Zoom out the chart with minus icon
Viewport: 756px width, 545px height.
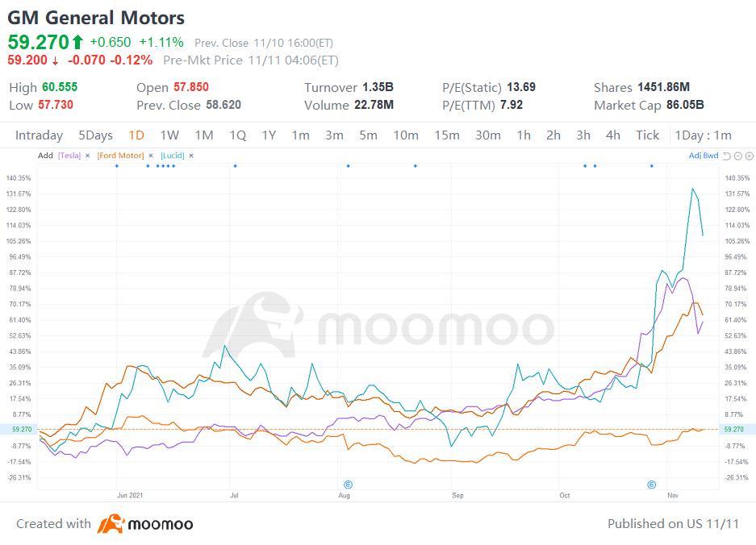point(737,156)
